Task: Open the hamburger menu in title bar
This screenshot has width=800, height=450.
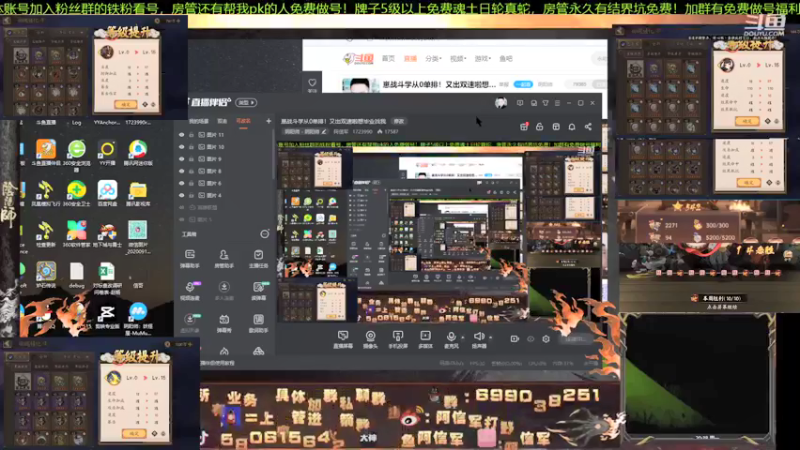Action: pyautogui.click(x=557, y=103)
